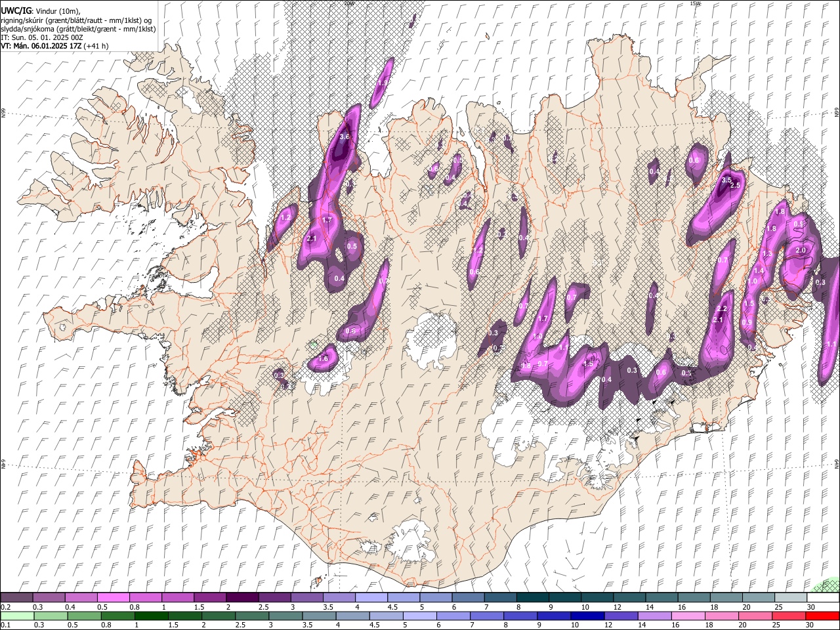Click the 2.2 snowfall value on the map
This screenshot has width=840, height=630.
722,309
